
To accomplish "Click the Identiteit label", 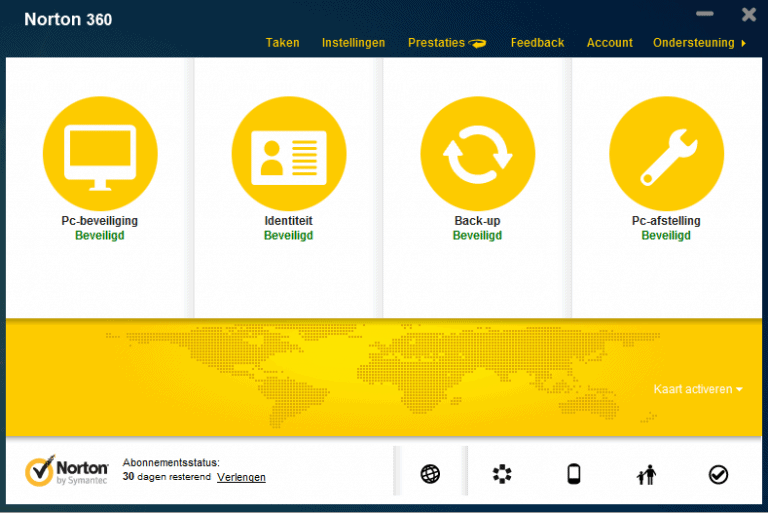I will (x=288, y=220).
